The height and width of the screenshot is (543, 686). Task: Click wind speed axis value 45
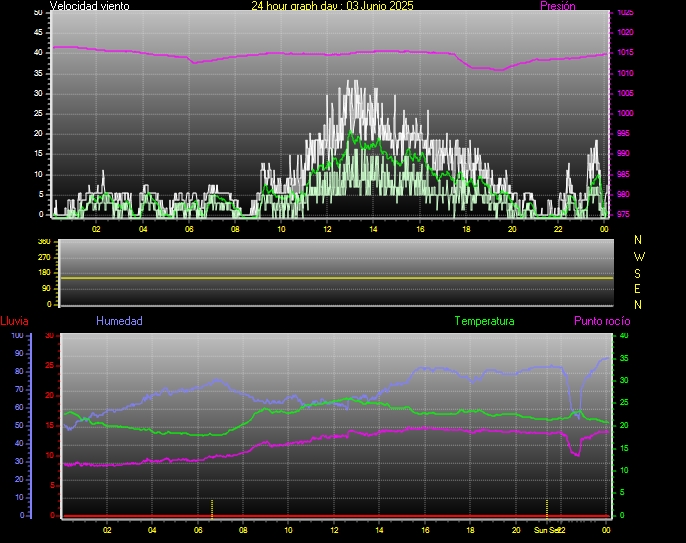pyautogui.click(x=38, y=32)
